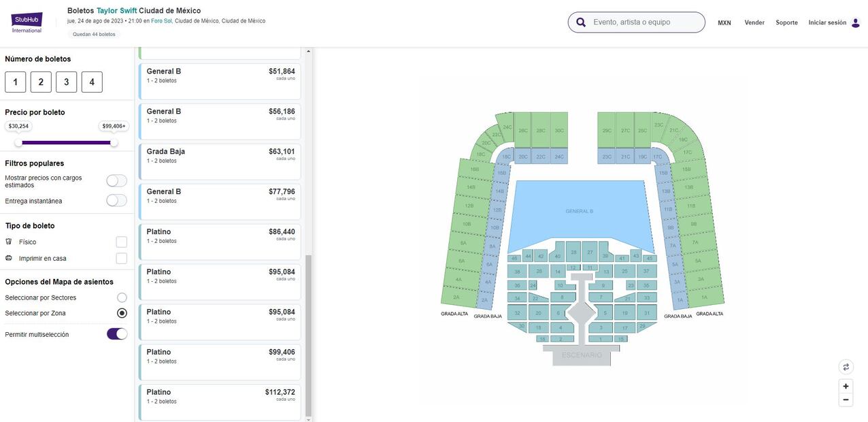Click the physical ticket icon
868x422 pixels.
[9, 242]
